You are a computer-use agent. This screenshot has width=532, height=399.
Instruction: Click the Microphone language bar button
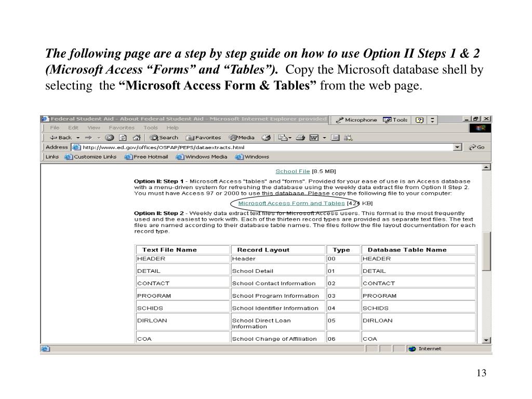[356, 120]
